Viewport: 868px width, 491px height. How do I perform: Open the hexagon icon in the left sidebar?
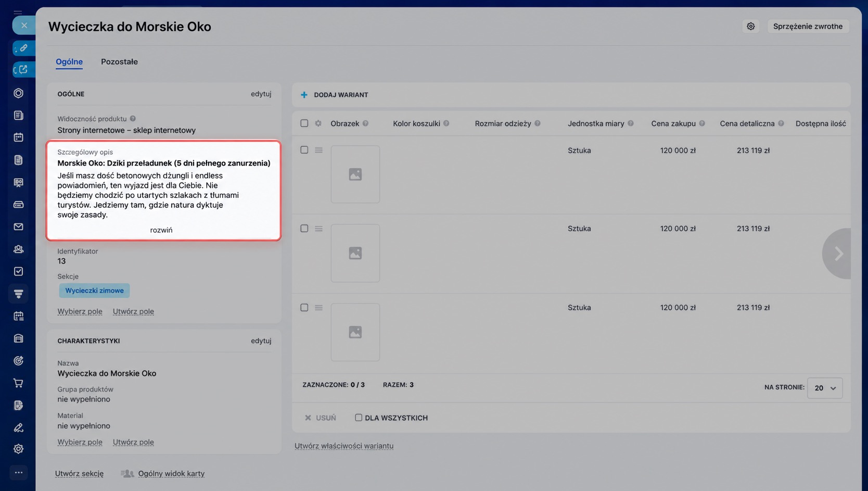click(19, 93)
